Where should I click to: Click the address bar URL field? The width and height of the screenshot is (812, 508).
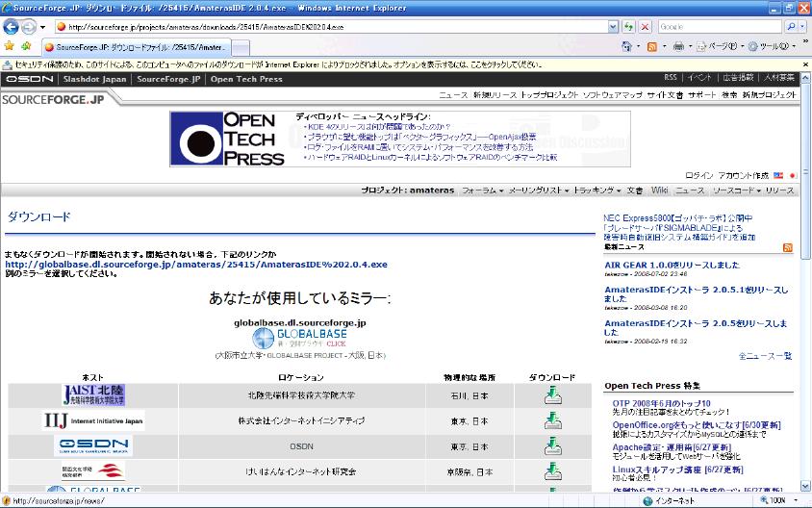[x=330, y=27]
